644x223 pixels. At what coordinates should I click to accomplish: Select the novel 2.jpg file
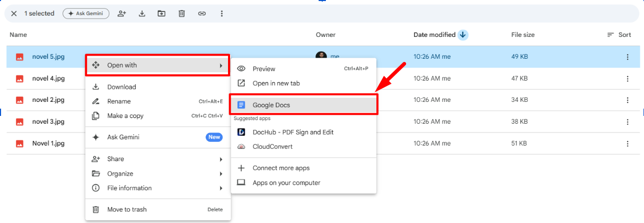(x=48, y=100)
